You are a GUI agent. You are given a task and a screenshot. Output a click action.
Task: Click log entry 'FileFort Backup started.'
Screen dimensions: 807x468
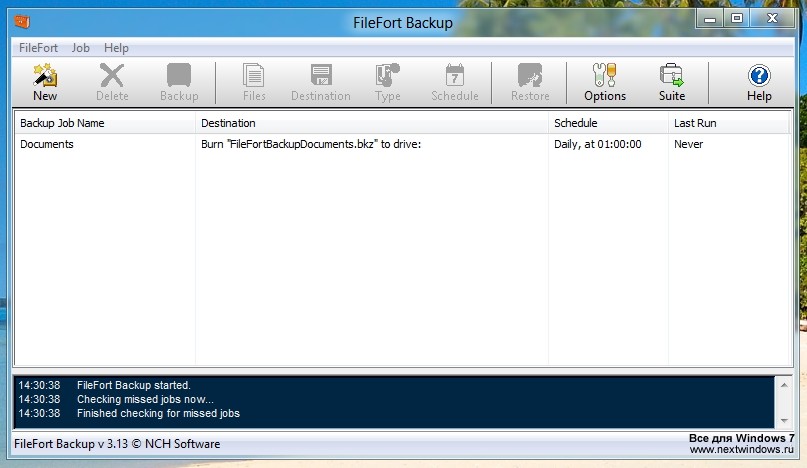click(x=134, y=385)
